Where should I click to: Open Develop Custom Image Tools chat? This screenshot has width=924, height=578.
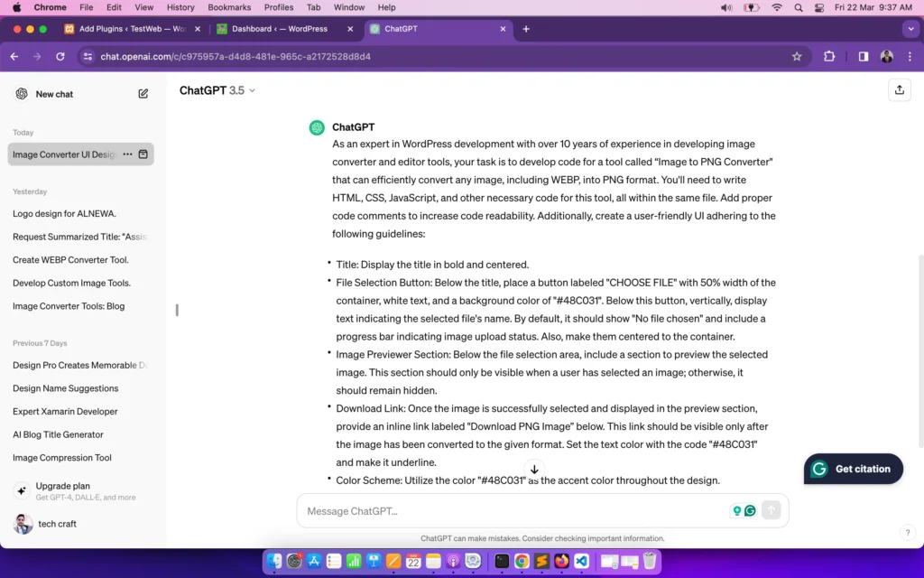point(72,283)
